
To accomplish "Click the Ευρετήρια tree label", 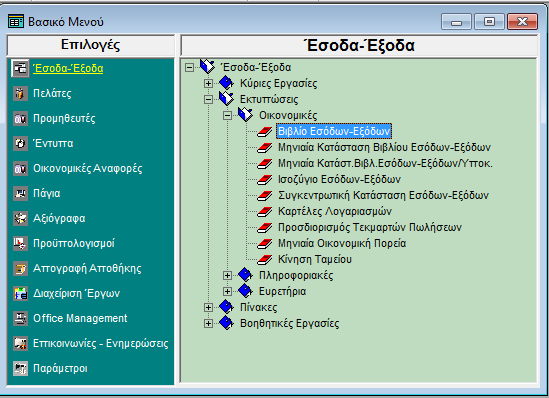I will [x=282, y=291].
